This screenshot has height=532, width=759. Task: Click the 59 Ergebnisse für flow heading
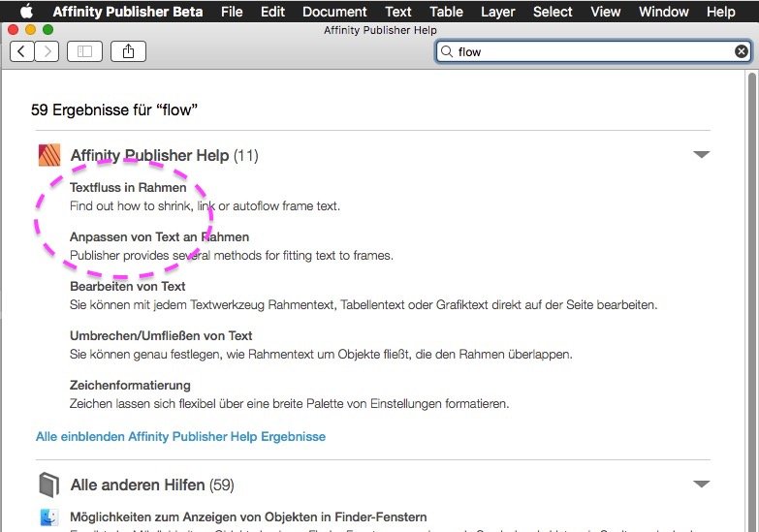click(x=114, y=110)
